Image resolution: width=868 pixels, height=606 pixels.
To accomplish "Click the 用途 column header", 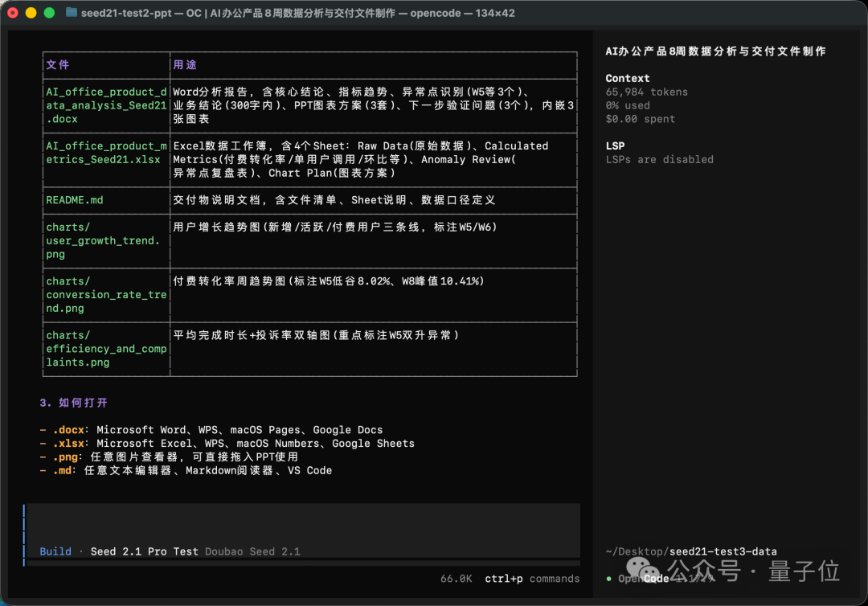I will pos(185,65).
